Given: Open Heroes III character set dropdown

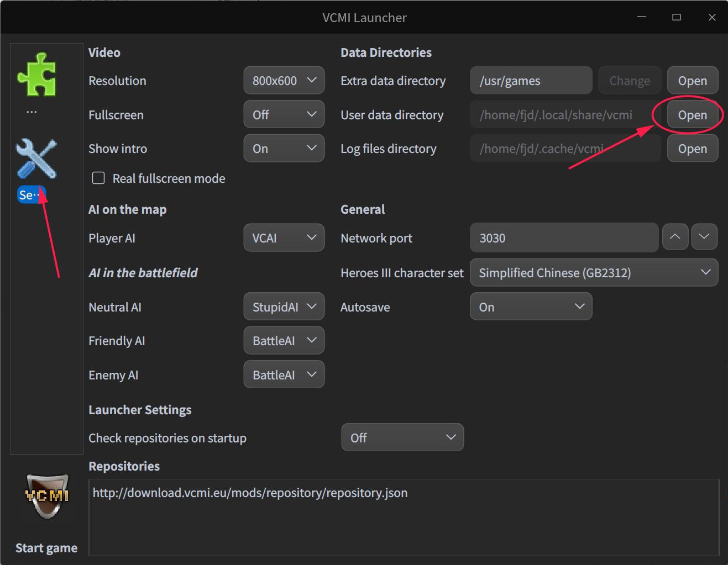Looking at the screenshot, I should click(x=594, y=273).
